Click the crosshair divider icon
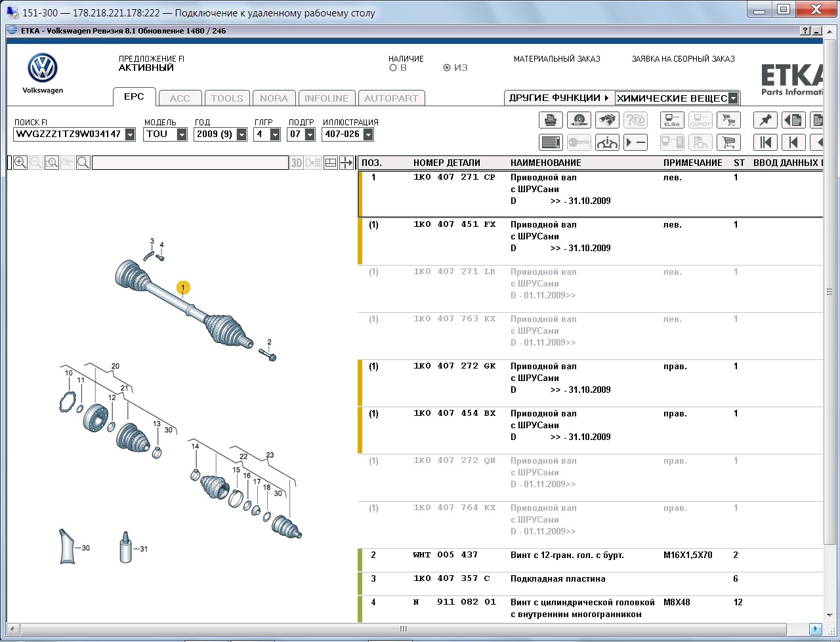 346,163
